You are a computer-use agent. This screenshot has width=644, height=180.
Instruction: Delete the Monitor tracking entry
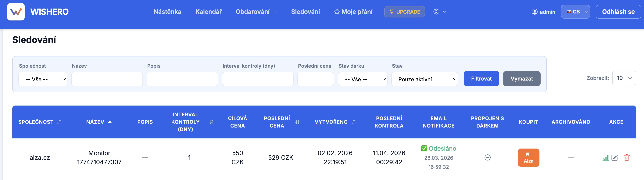(627, 158)
